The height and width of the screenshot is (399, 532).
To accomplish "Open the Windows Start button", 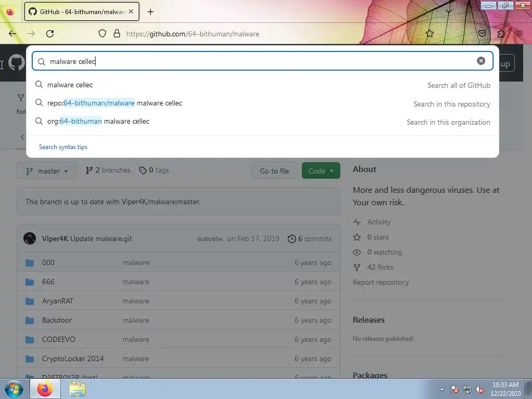I will click(14, 389).
